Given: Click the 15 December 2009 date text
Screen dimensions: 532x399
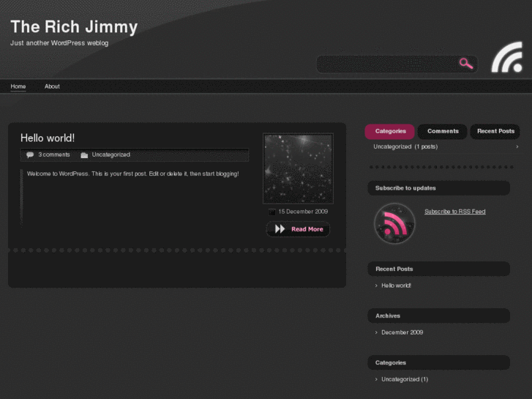Looking at the screenshot, I should tap(303, 212).
